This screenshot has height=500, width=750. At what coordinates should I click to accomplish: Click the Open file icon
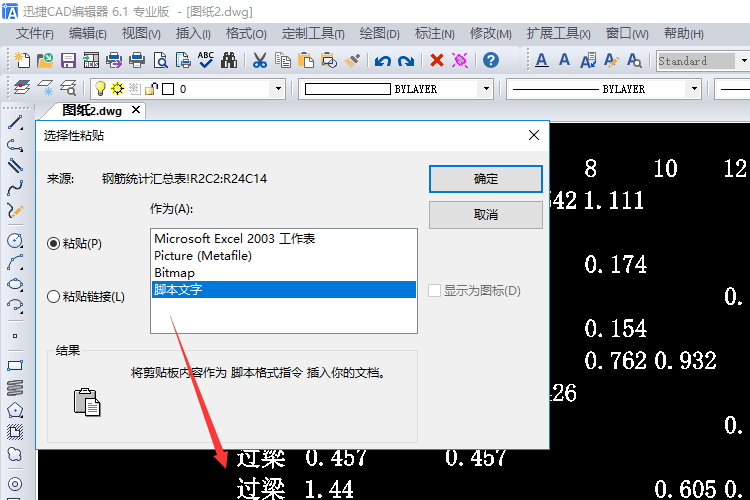(x=45, y=61)
